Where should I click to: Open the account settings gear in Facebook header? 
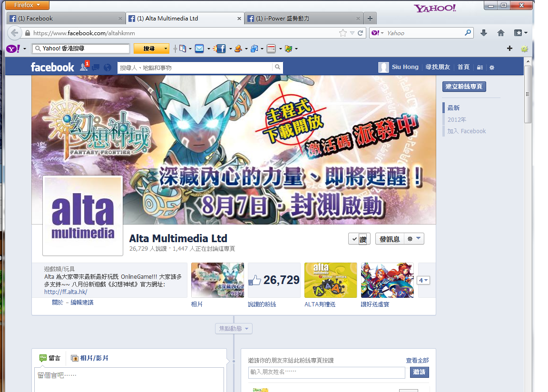[492, 68]
